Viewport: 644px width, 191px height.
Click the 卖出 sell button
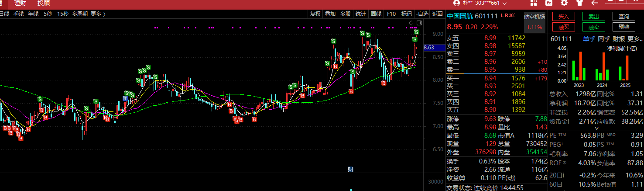tap(593, 17)
